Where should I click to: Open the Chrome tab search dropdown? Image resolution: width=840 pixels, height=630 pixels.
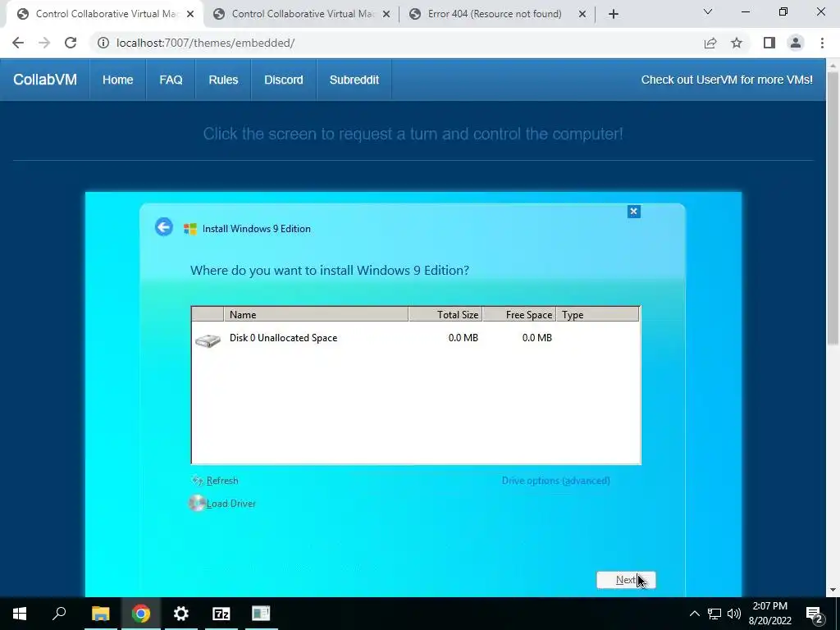pos(708,11)
